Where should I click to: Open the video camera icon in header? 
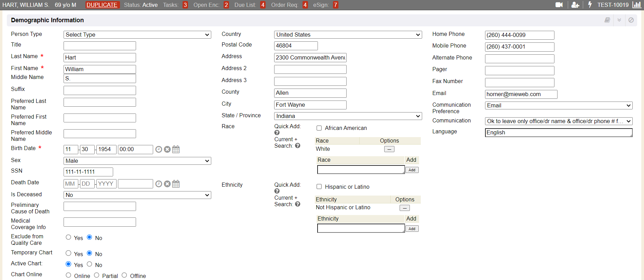559,5
